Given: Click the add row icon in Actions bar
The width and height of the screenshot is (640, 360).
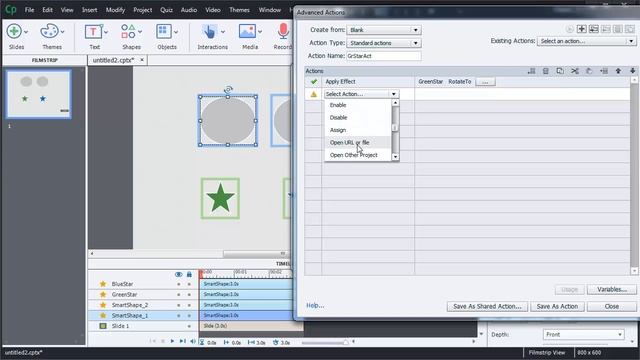Looking at the screenshot, I should click(x=531, y=71).
